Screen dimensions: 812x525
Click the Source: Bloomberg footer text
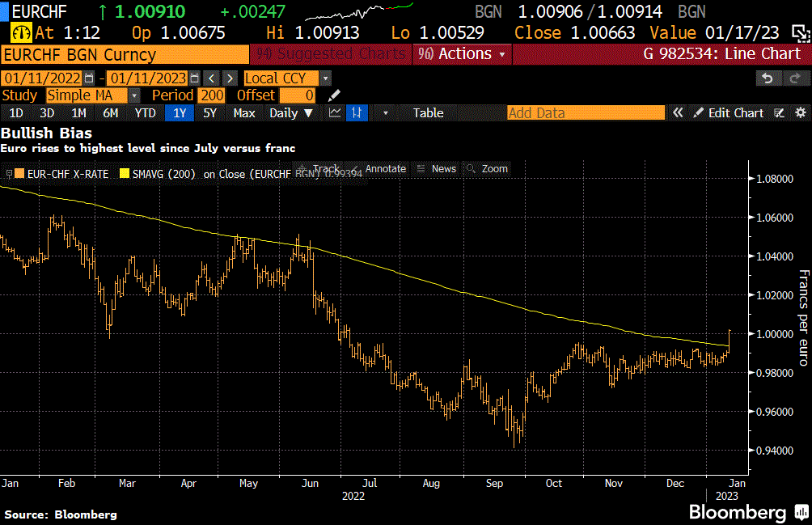point(61,514)
